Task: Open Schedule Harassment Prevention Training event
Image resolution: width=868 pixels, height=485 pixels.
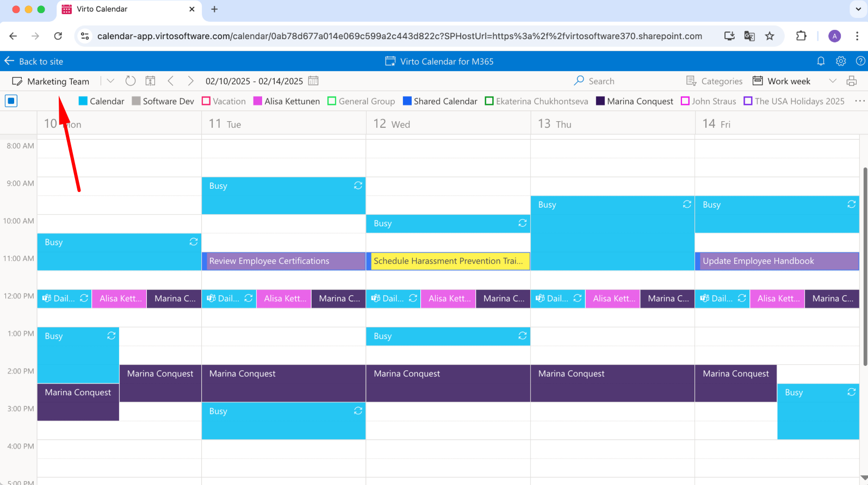Action: coord(448,261)
